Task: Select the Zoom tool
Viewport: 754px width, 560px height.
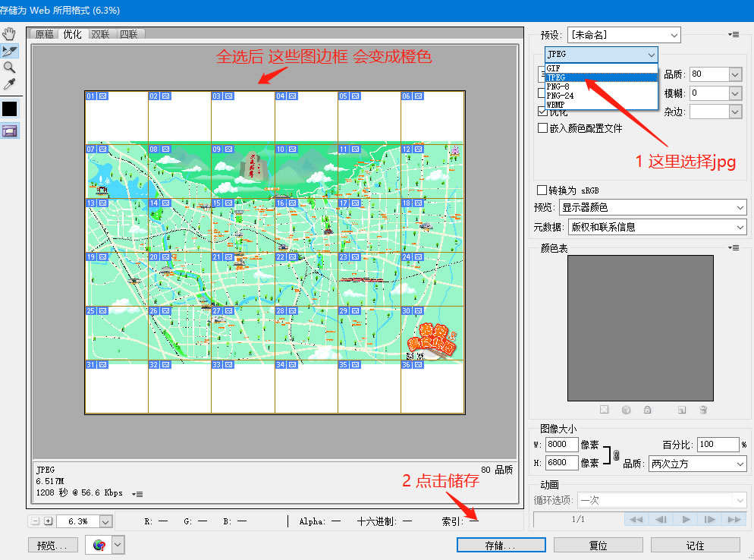Action: [9, 67]
